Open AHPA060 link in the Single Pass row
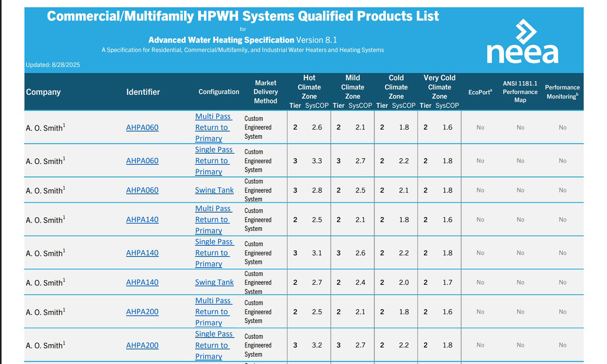607x364 pixels. tap(142, 161)
